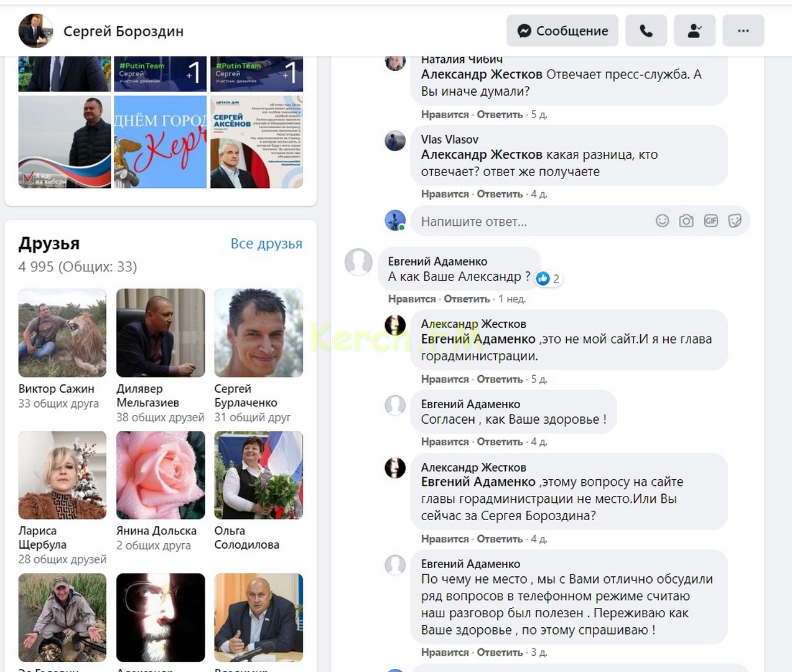The width and height of the screenshot is (792, 672).
Task: Click Ответить under Евгений Адаменко's first comment
Action: point(467,299)
